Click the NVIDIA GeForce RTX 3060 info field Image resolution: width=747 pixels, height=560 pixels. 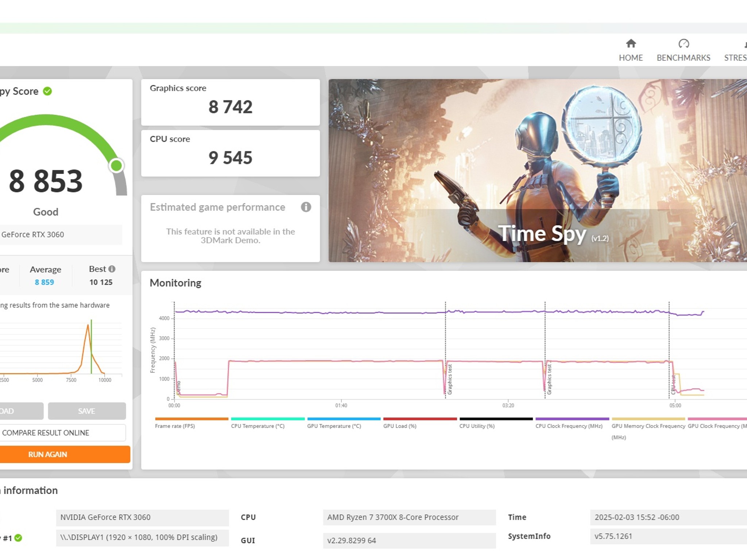point(142,517)
